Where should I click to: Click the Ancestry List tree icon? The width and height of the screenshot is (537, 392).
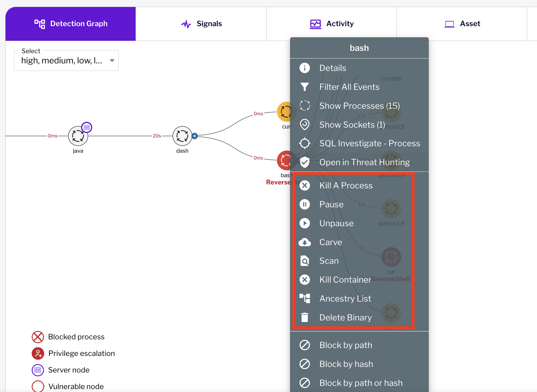click(305, 298)
